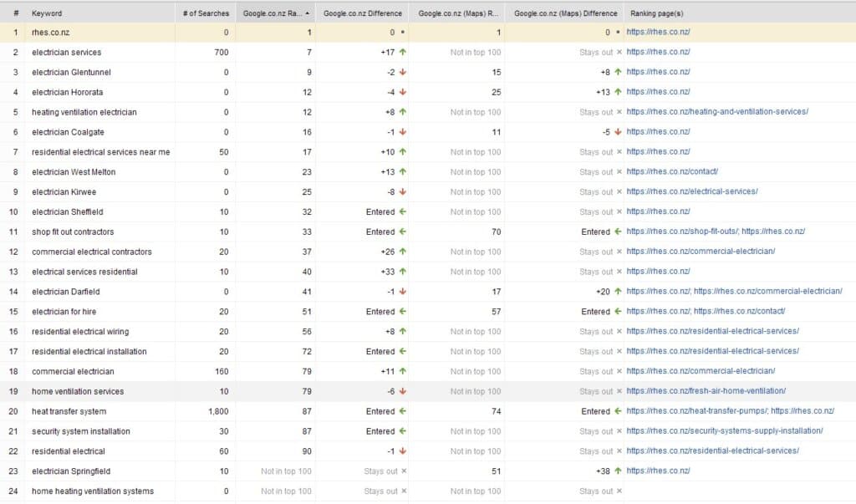Select the 'electrician services' keyword cell
This screenshot has width=856, height=504.
coord(67,53)
